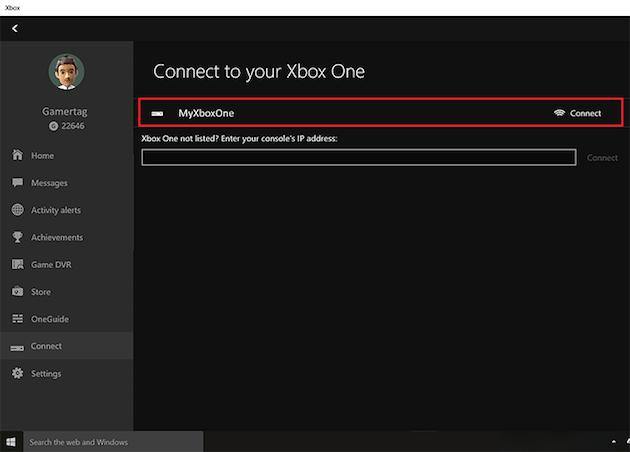
Task: Open Activity alerts globe icon
Action: coord(17,210)
